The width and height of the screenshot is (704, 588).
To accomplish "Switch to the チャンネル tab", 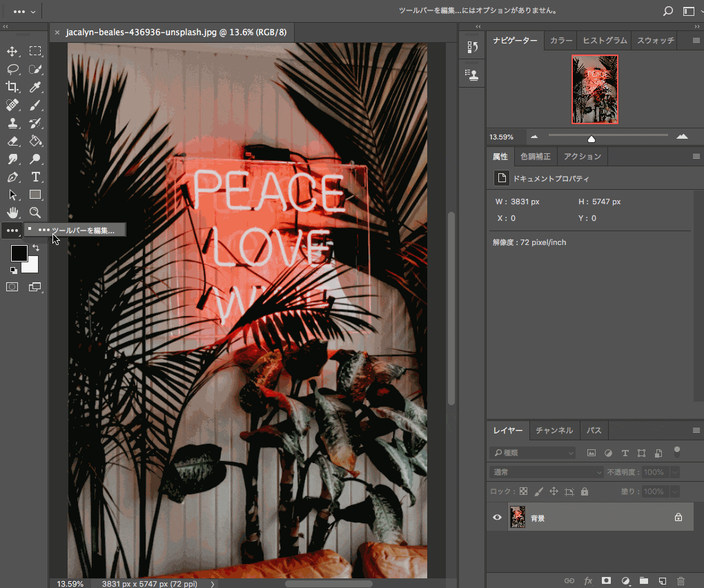I will click(x=554, y=431).
